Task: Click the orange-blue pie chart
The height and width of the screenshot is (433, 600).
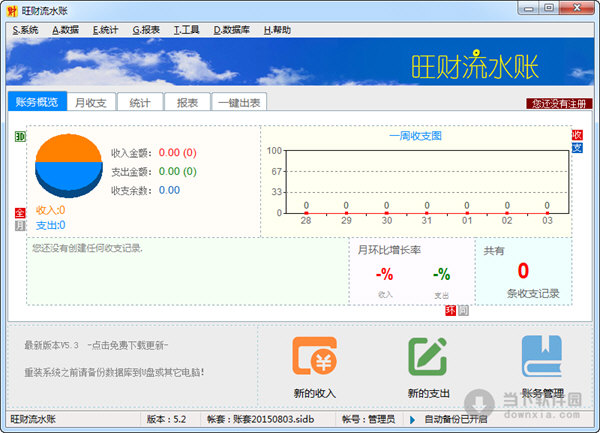Action: coord(69,165)
